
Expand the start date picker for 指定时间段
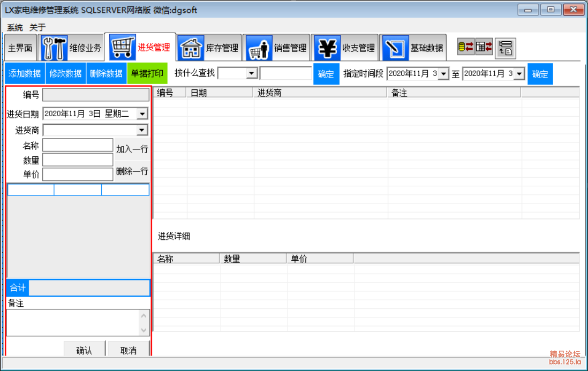(x=443, y=74)
